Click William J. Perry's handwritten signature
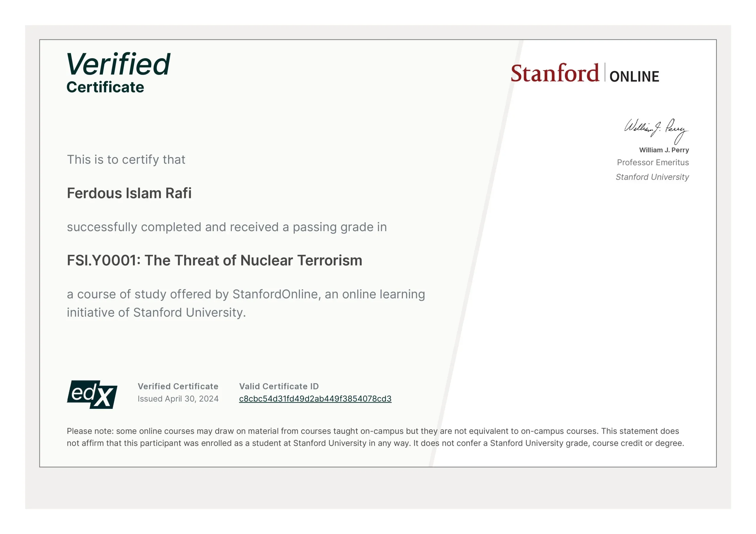Image resolution: width=756 pixels, height=534 pixels. point(656,131)
